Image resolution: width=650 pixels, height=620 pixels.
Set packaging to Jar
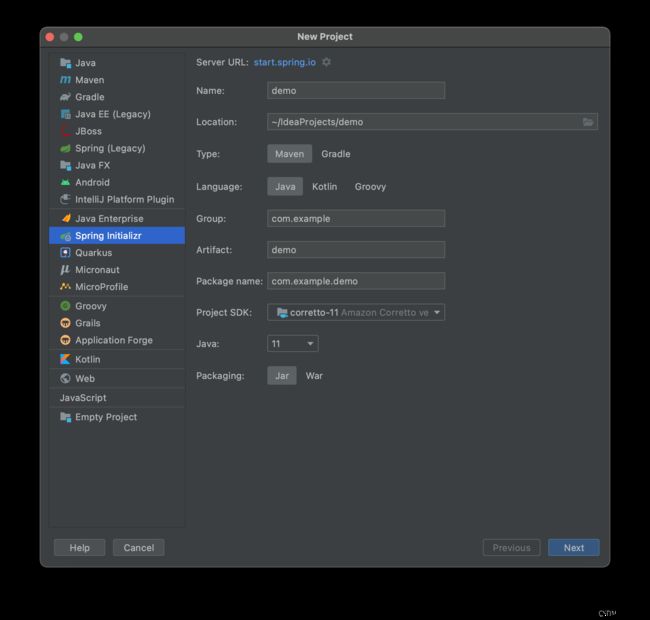(282, 375)
